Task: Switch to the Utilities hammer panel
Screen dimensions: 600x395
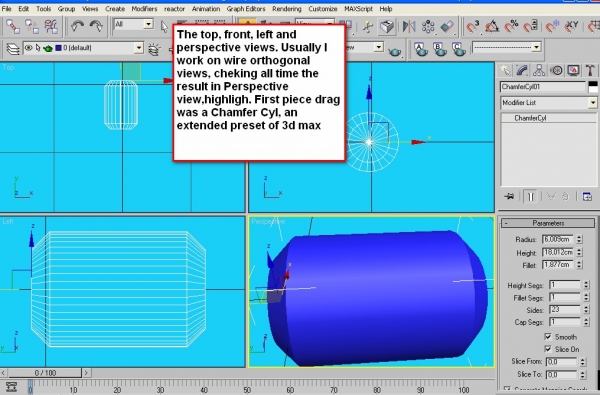Action: point(590,70)
